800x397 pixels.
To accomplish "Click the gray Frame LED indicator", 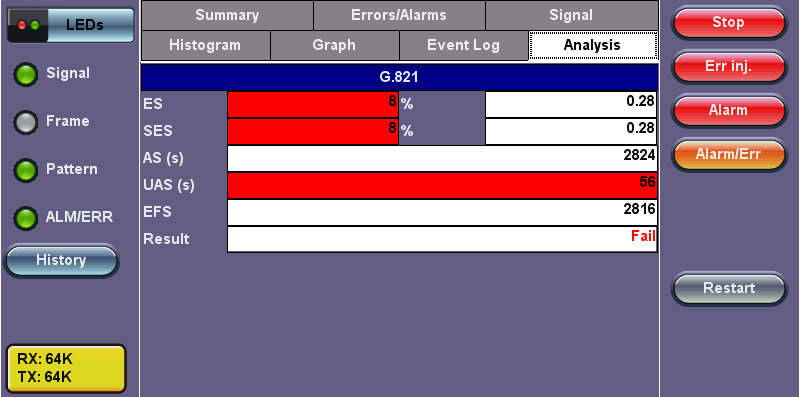I will (x=26, y=123).
